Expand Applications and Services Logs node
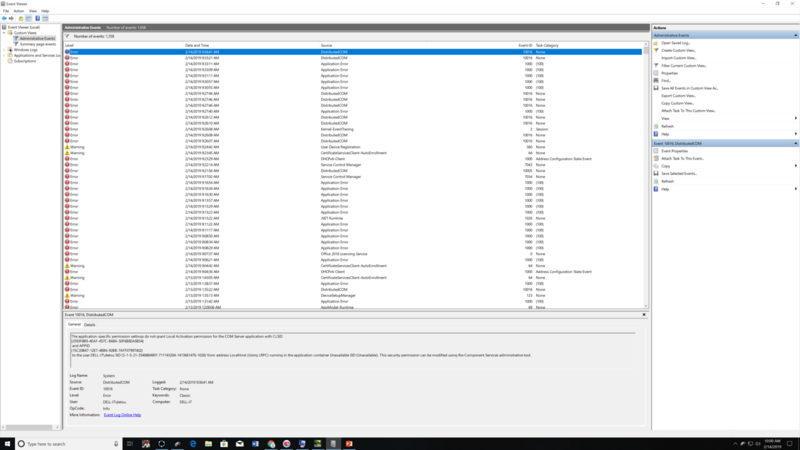The width and height of the screenshot is (800, 450). pyautogui.click(x=4, y=56)
